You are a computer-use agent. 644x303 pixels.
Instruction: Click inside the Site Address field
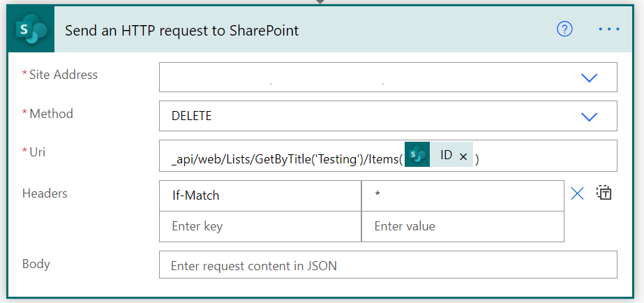pos(363,77)
